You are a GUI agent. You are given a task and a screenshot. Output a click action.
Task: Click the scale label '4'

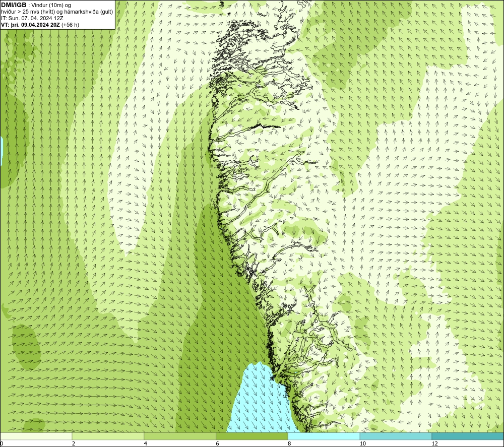tap(146, 443)
